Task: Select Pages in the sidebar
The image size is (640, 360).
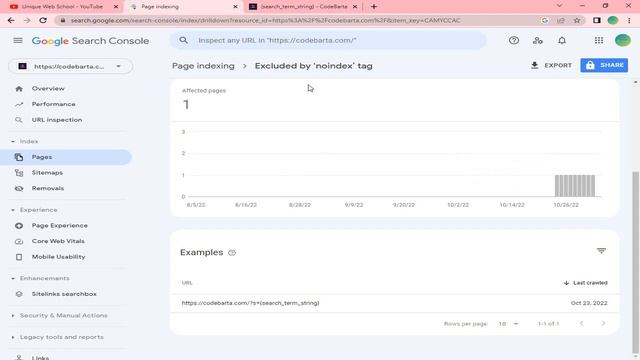Action: pyautogui.click(x=65, y=157)
